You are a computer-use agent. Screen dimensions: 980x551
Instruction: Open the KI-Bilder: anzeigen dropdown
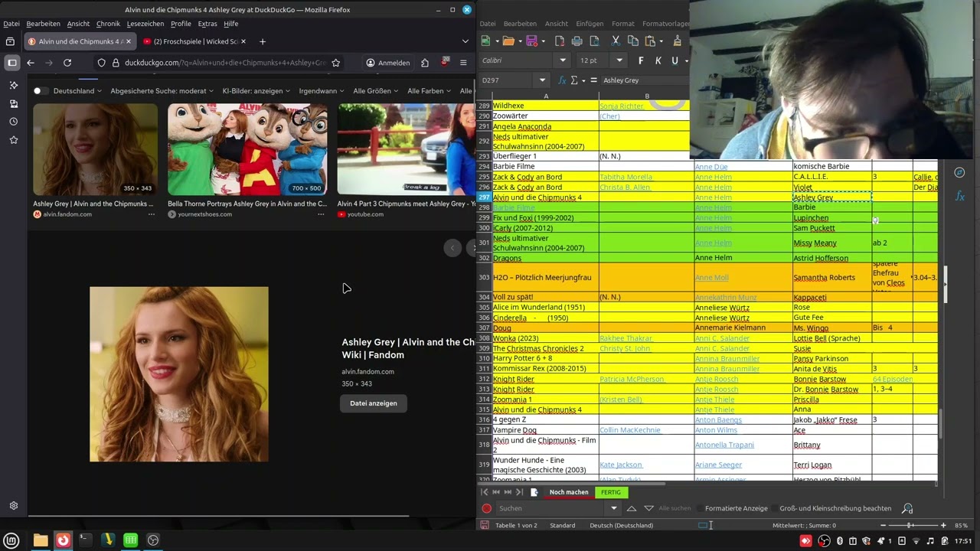click(256, 91)
